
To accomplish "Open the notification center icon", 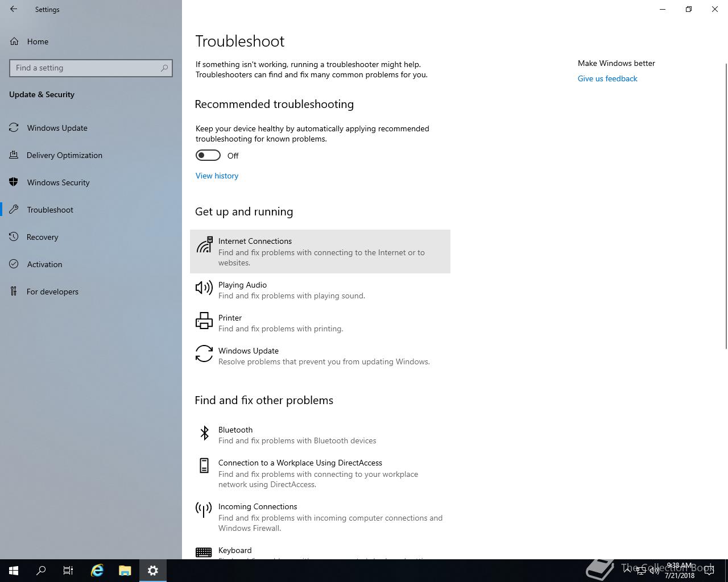I will (x=709, y=571).
